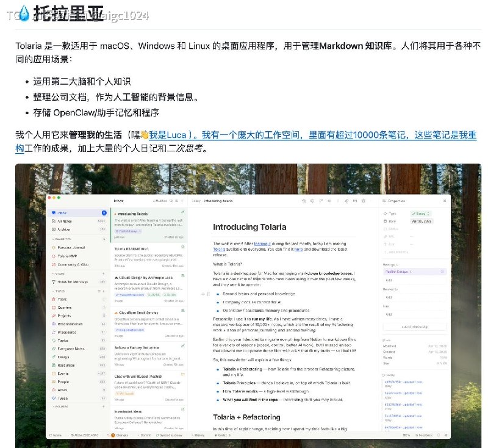Select the Areas type in sidebar
Viewport: 488px width, 448px height.
(79, 390)
